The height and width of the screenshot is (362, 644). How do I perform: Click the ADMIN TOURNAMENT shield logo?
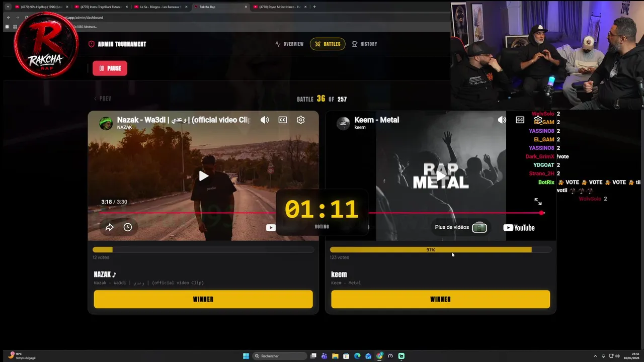point(92,44)
